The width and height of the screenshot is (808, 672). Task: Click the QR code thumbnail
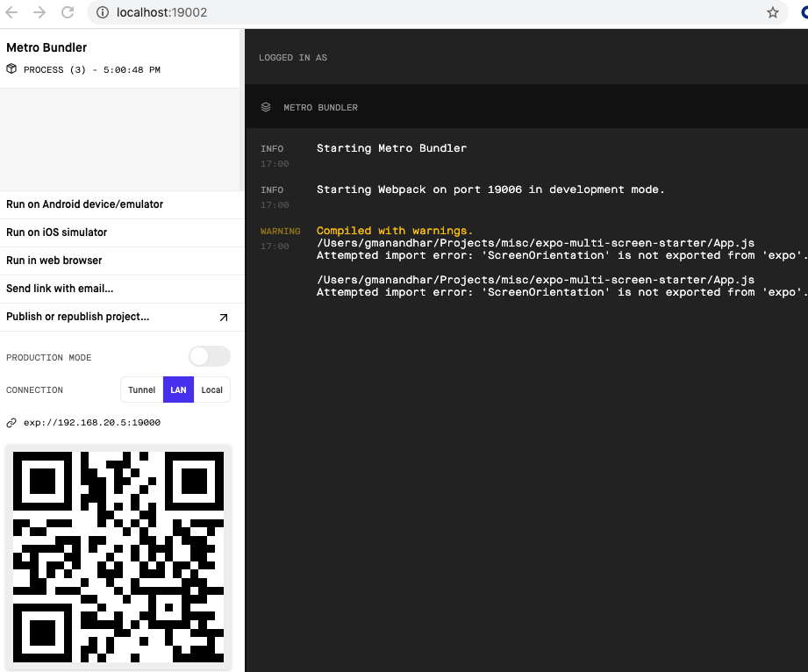coord(118,555)
